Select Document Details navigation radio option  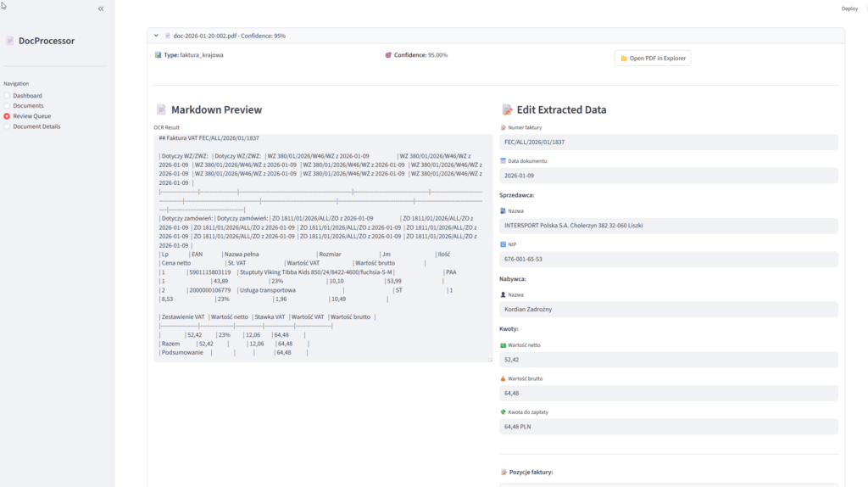click(x=8, y=126)
